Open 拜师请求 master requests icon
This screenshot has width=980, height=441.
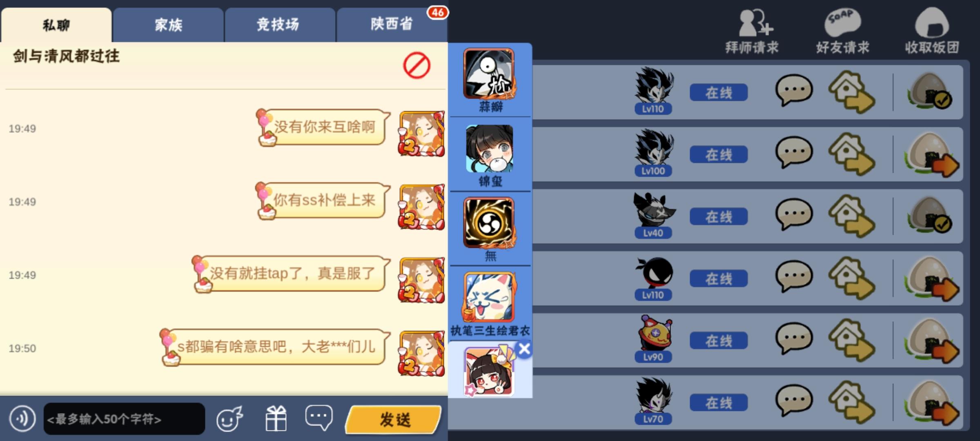tap(752, 31)
